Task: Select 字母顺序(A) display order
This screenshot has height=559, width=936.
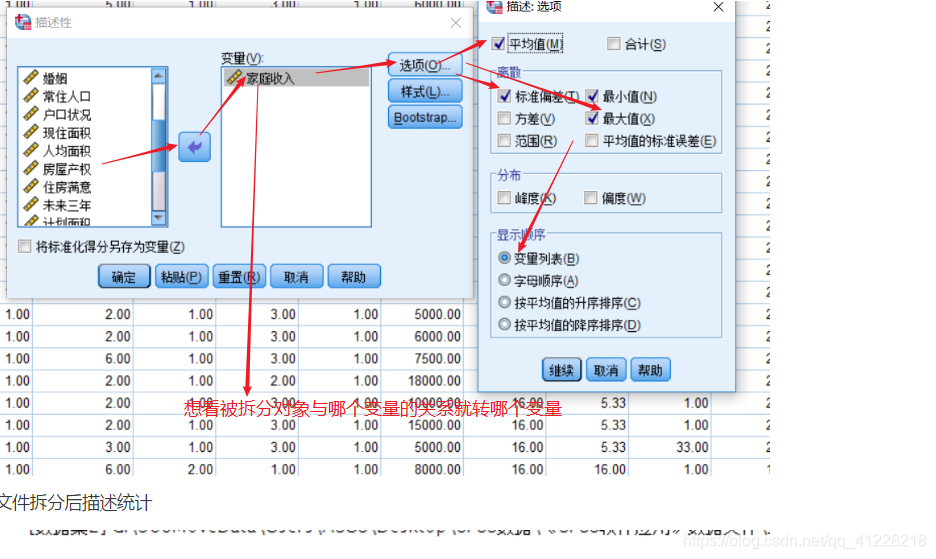Action: pos(504,280)
